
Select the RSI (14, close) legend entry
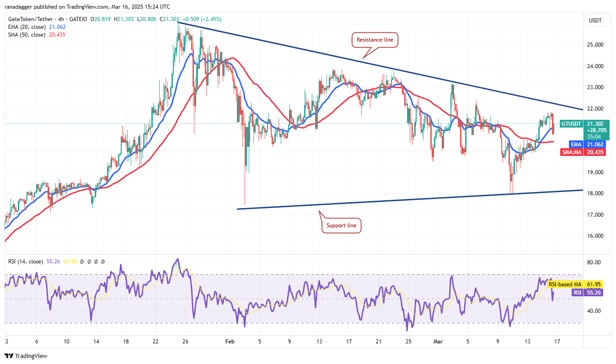tap(26, 262)
